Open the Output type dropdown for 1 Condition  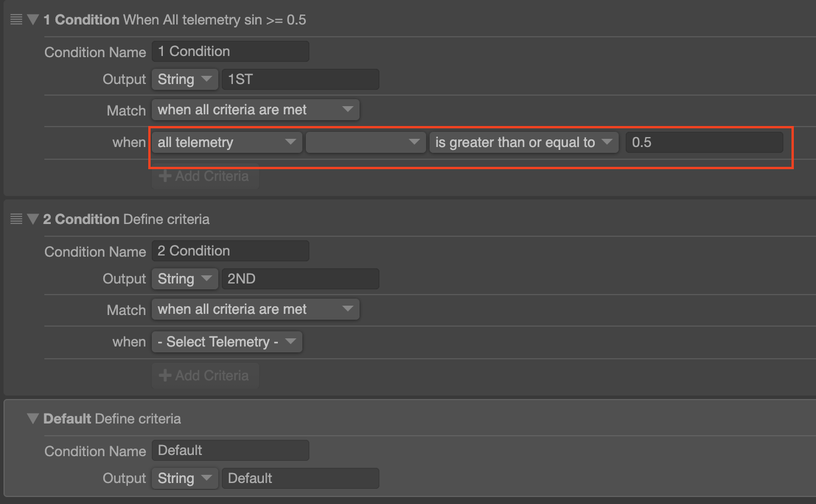(184, 79)
